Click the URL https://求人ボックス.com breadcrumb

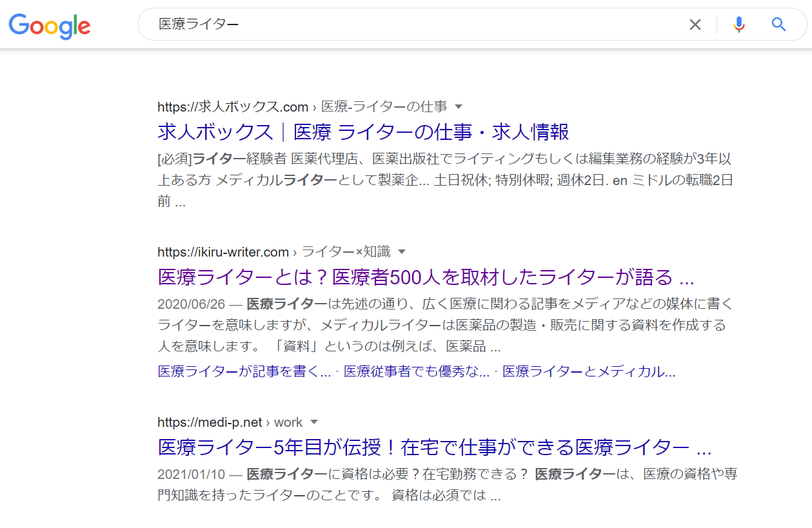(x=233, y=106)
